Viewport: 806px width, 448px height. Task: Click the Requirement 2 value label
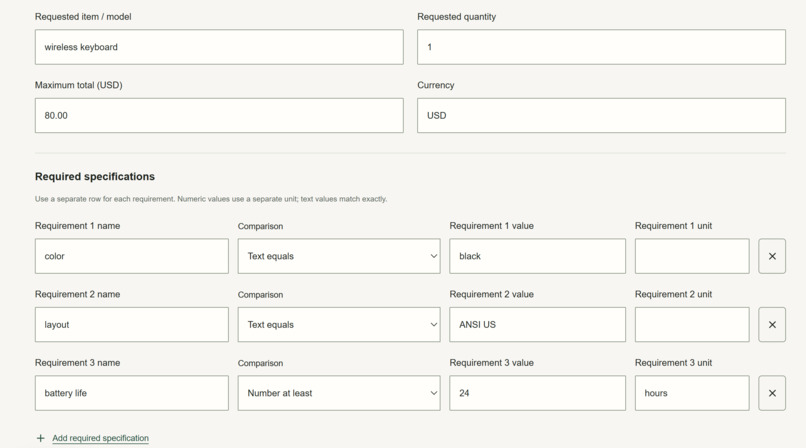491,294
